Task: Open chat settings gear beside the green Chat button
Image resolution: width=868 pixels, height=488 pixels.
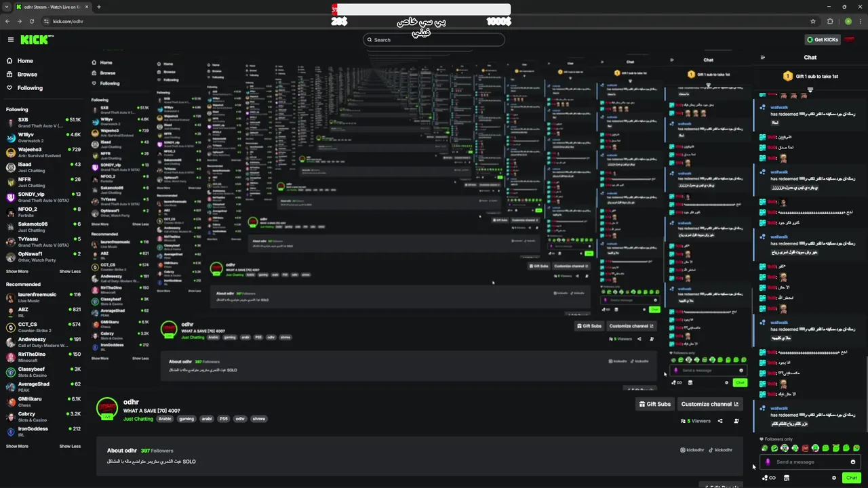Action: (x=834, y=478)
